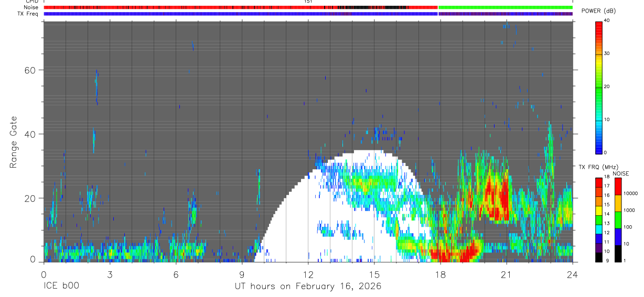Click the green segment of the Noise strip
This screenshot has width=644, height=297.
coord(506,7)
